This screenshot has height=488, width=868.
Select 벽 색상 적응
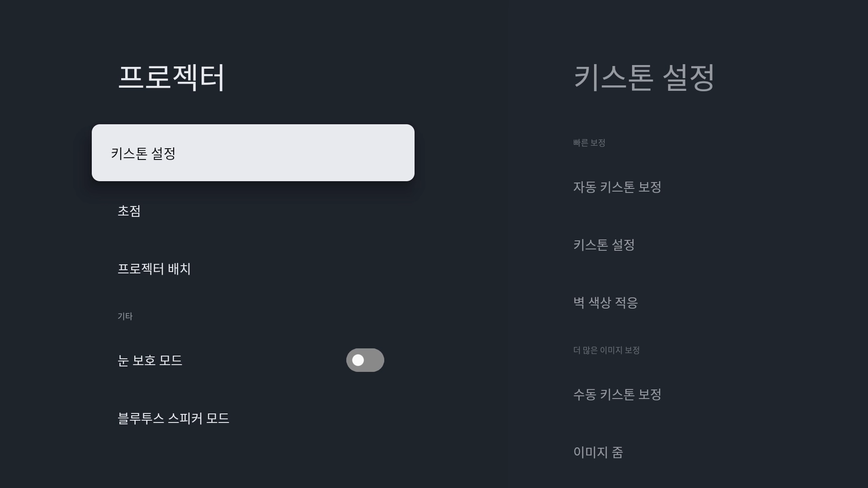(x=605, y=302)
